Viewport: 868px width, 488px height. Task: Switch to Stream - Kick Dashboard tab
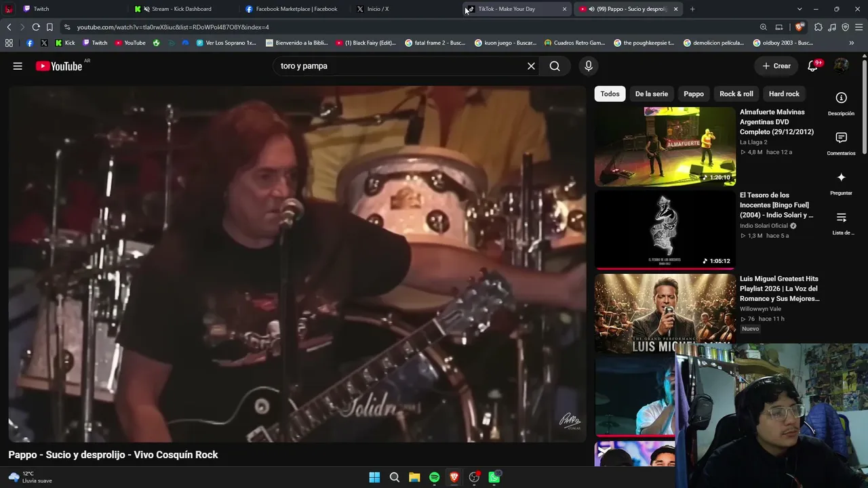click(183, 9)
